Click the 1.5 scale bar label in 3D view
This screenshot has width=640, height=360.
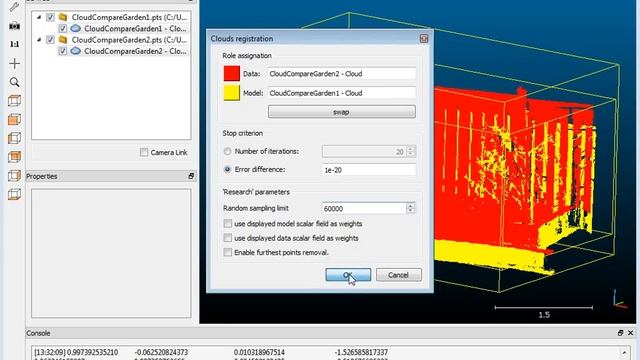pyautogui.click(x=544, y=315)
